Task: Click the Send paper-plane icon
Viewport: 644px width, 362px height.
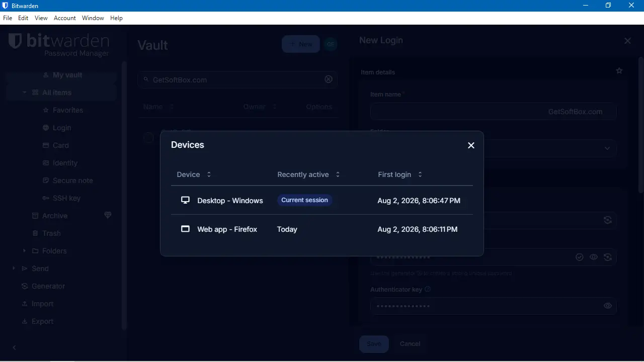Action: click(x=25, y=268)
